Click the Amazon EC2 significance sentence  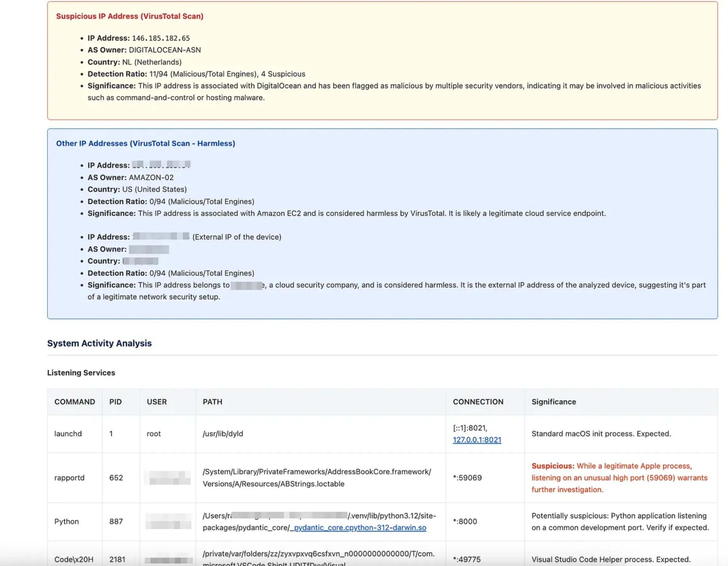click(x=347, y=213)
